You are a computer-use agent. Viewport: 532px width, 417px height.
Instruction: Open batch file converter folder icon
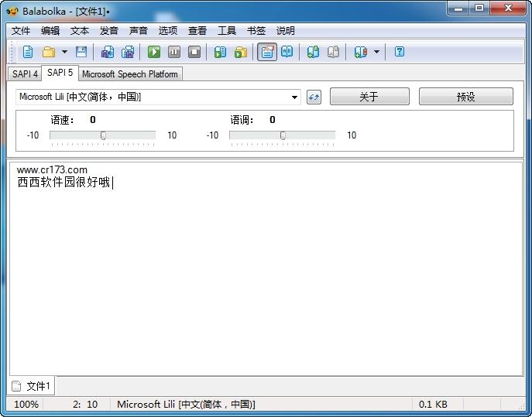241,52
